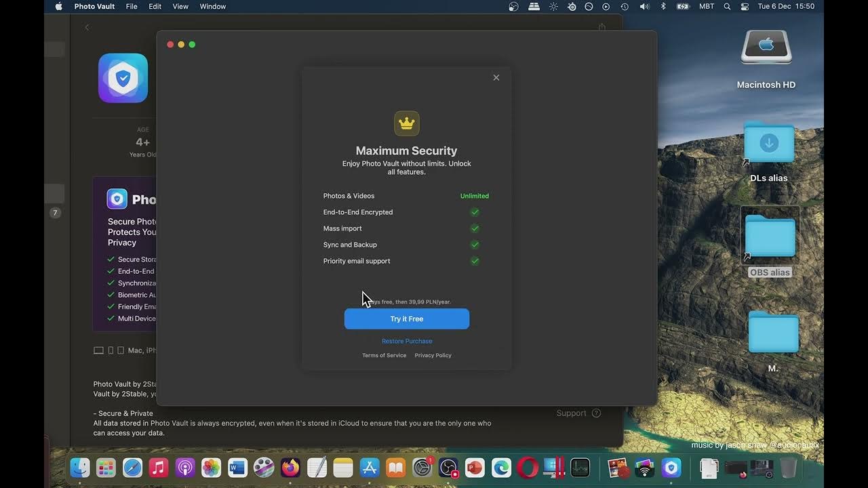
Task: Click the battery status icon in menu bar
Action: point(684,6)
